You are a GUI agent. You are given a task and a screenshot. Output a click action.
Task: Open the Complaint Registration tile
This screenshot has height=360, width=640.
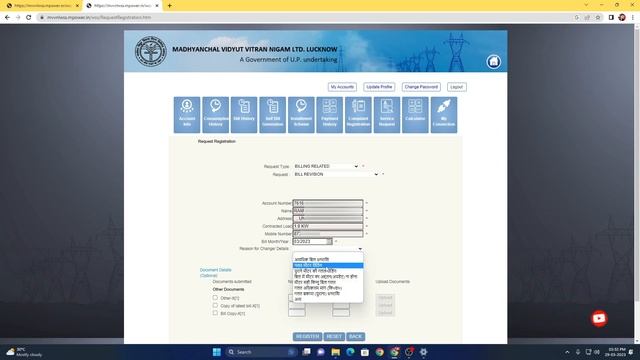click(358, 115)
